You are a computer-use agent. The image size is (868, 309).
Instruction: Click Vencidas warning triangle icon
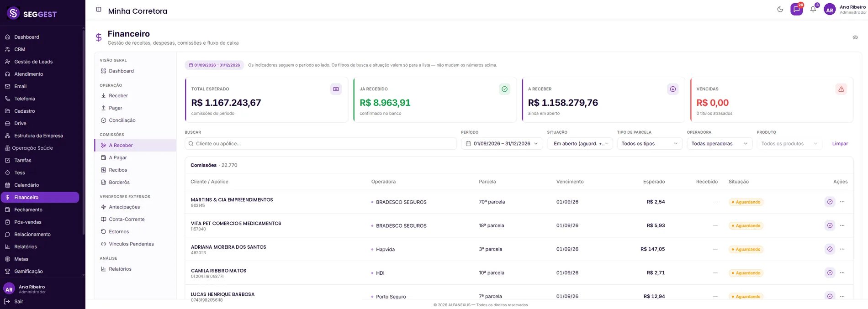pos(841,89)
